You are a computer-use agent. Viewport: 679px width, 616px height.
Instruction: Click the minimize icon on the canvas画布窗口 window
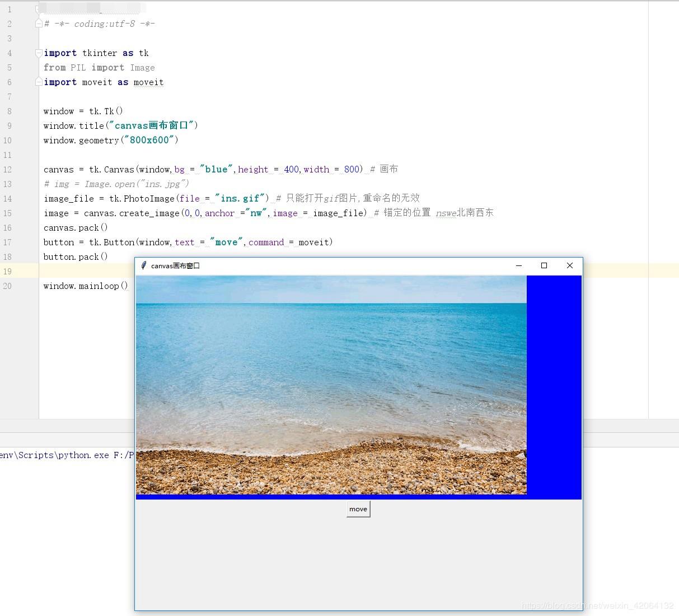(x=518, y=265)
